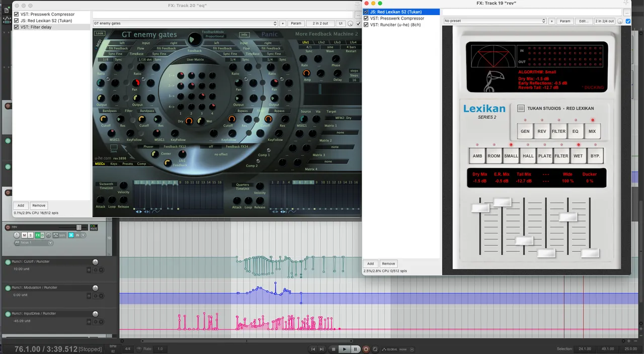
Task: Click the Ducker fader in Lexikan
Action: coord(590,253)
